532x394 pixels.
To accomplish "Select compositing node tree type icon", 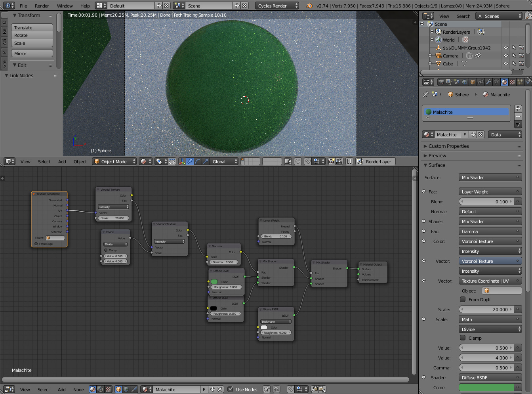I will (100, 389).
